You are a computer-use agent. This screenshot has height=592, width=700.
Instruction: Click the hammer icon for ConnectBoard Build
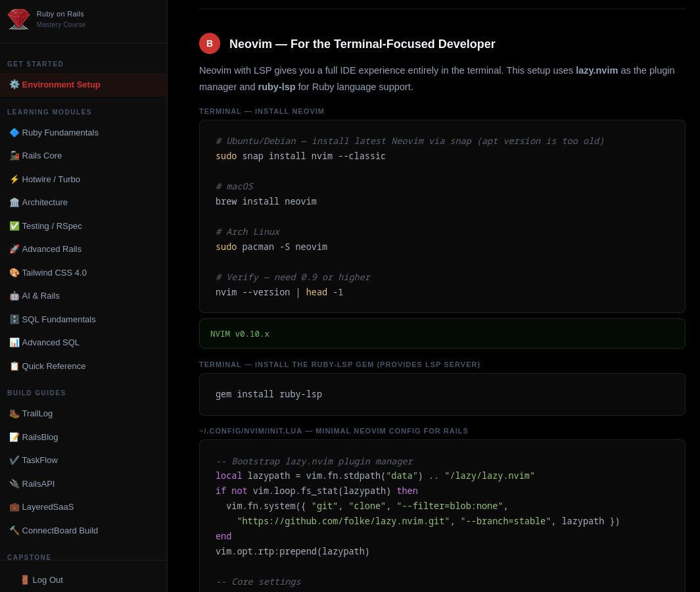pos(14,530)
